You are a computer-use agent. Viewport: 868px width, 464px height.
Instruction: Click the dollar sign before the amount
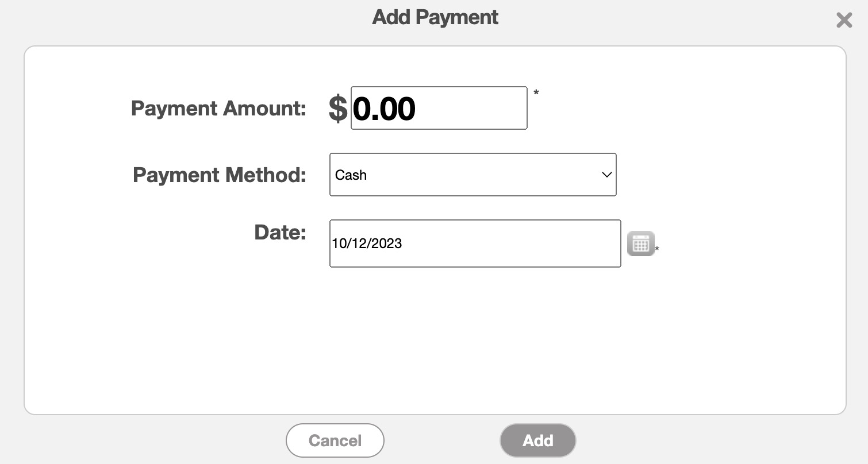tap(338, 109)
